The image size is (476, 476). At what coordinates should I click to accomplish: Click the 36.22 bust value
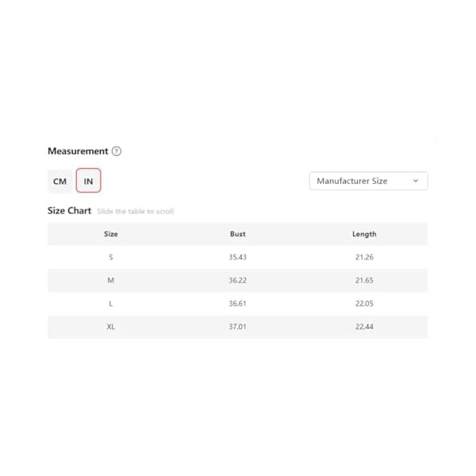pos(237,280)
